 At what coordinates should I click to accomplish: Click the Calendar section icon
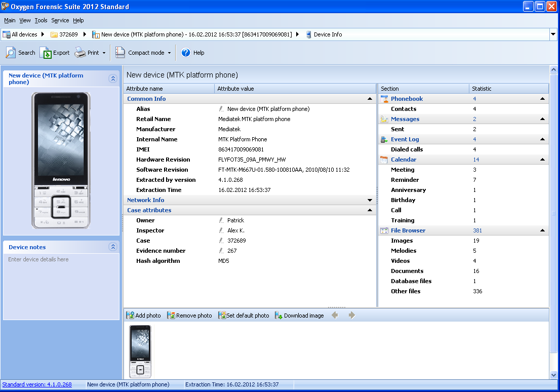click(384, 160)
